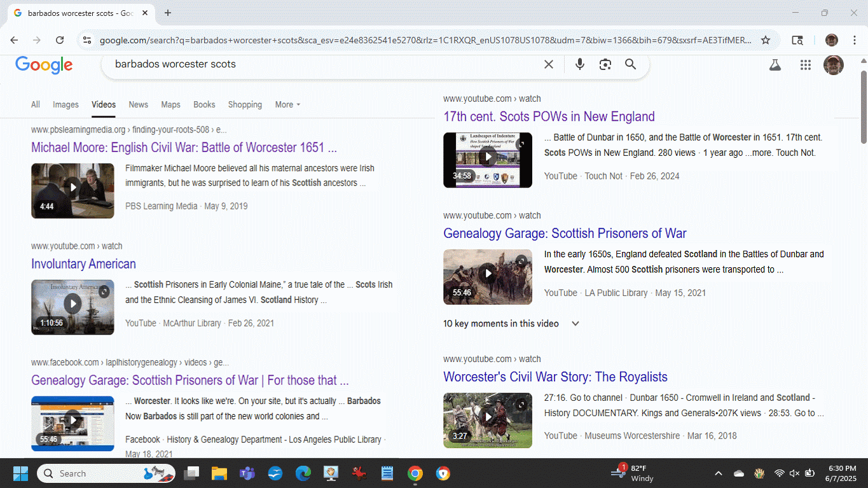868x488 pixels.
Task: Play the Genealogy Garage YouTube video thumbnail
Action: 488,274
